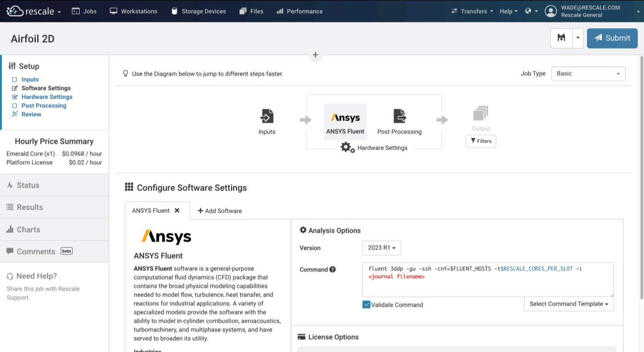The height and width of the screenshot is (352, 644).
Task: Click the Inputs icon in the diagram
Action: click(267, 116)
